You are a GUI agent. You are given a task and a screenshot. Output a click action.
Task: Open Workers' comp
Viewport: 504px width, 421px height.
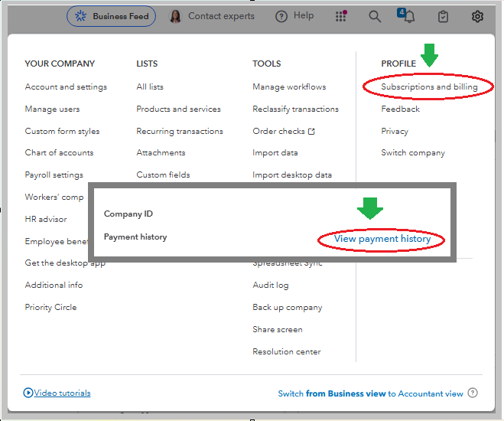54,197
